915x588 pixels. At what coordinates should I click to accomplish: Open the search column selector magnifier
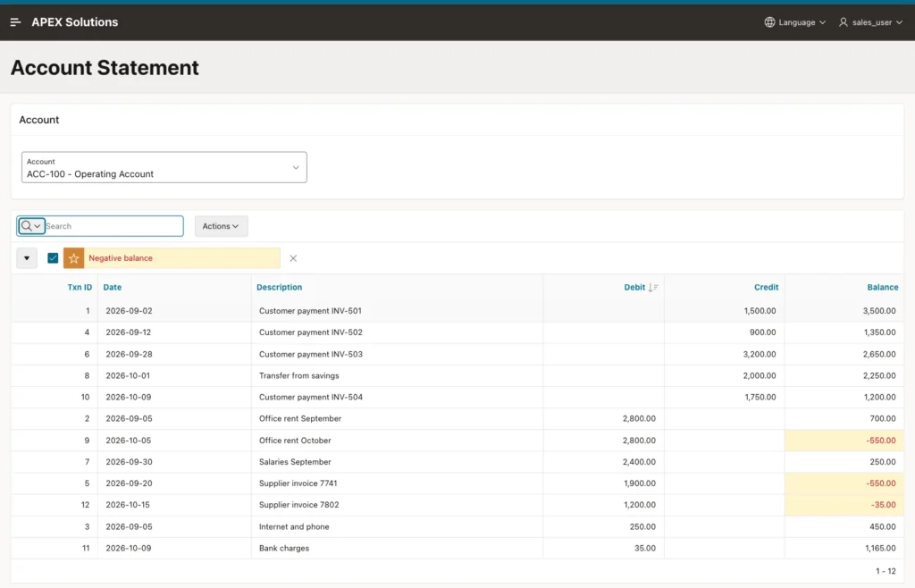click(x=31, y=226)
